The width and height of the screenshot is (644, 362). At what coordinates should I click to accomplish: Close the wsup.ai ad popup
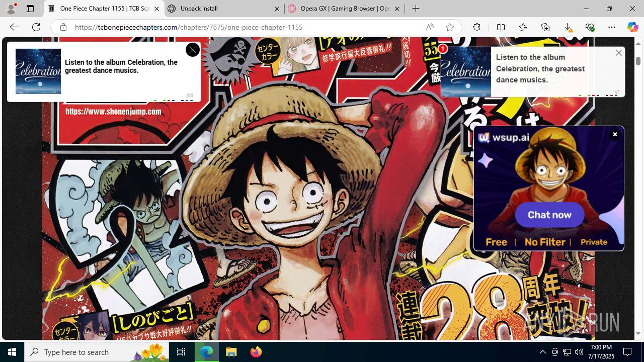tap(615, 134)
